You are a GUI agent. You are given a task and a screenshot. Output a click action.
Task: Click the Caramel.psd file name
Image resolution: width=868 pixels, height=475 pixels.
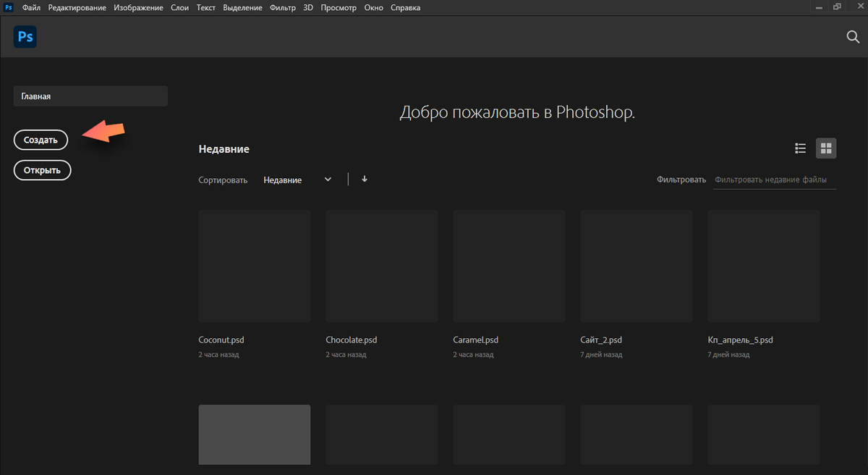476,340
